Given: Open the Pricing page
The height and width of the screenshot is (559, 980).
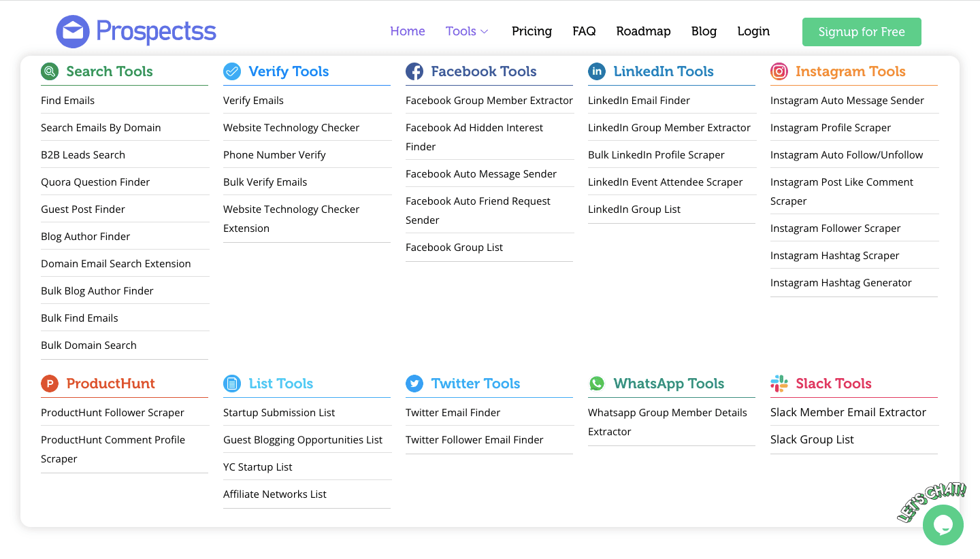Looking at the screenshot, I should pos(532,31).
